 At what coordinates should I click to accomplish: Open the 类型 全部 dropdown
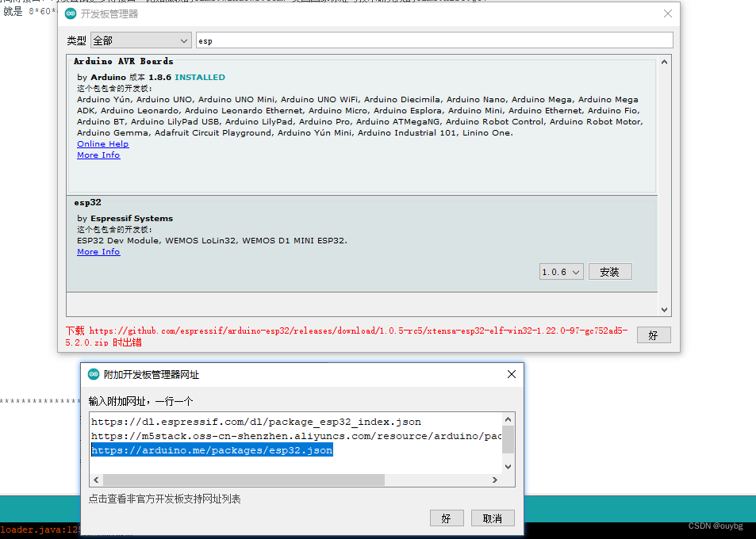click(140, 41)
